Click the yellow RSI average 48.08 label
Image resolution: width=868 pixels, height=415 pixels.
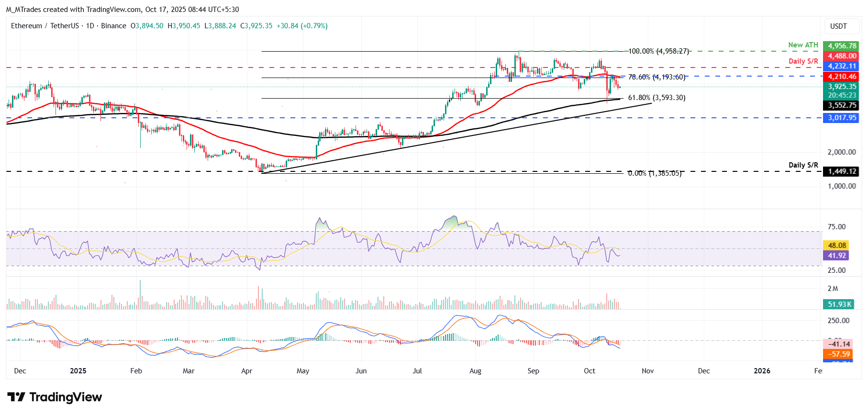click(x=836, y=245)
